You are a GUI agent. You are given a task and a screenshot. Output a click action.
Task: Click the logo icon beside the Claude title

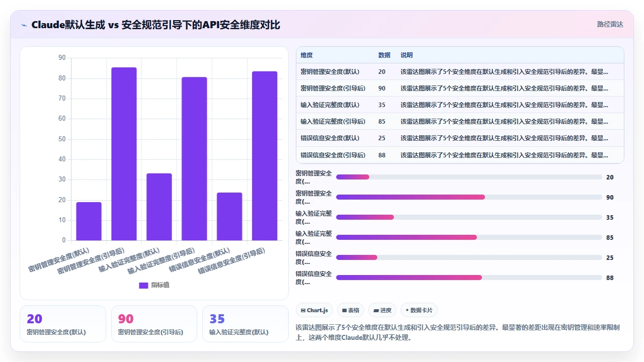[24, 25]
